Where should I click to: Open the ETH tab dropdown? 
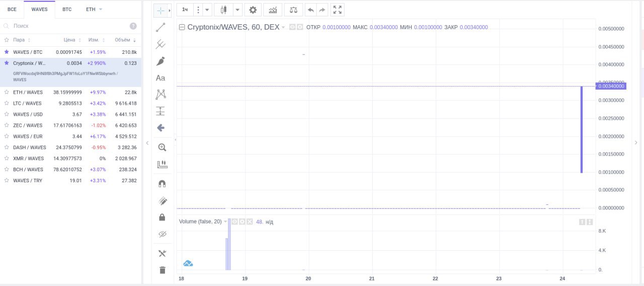[x=94, y=10]
